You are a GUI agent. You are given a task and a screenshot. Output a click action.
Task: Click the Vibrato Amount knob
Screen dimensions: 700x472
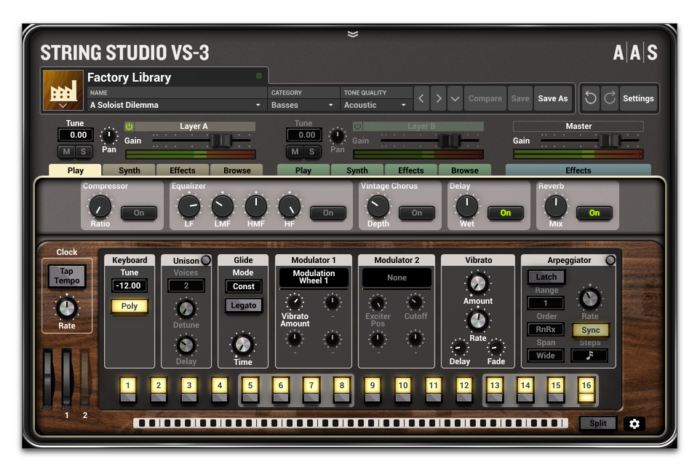(x=478, y=284)
